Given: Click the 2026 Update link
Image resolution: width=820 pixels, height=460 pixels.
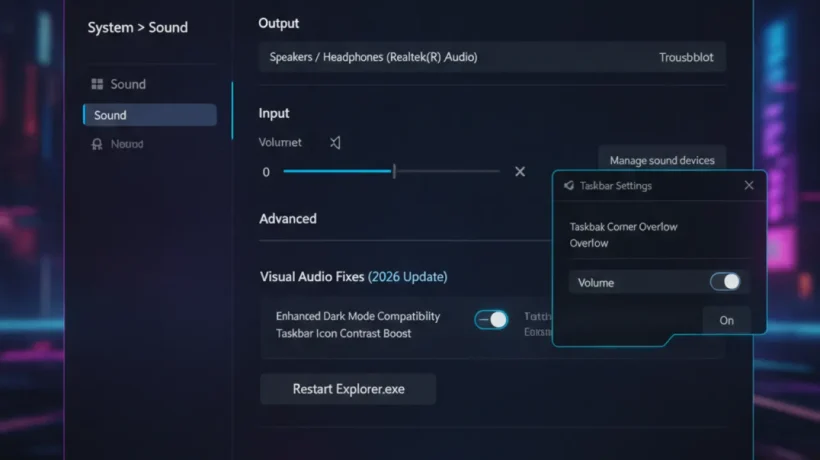Looking at the screenshot, I should pyautogui.click(x=407, y=277).
